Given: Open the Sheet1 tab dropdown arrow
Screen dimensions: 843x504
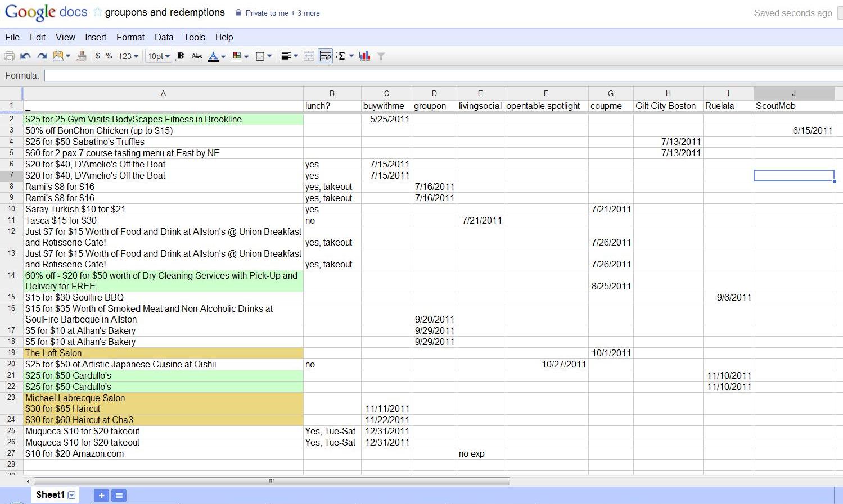Looking at the screenshot, I should click(71, 495).
